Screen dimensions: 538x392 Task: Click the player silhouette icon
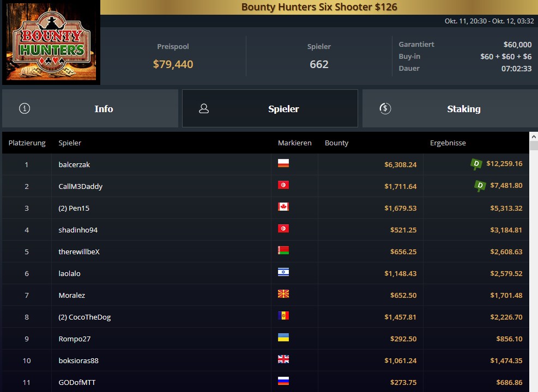[204, 109]
